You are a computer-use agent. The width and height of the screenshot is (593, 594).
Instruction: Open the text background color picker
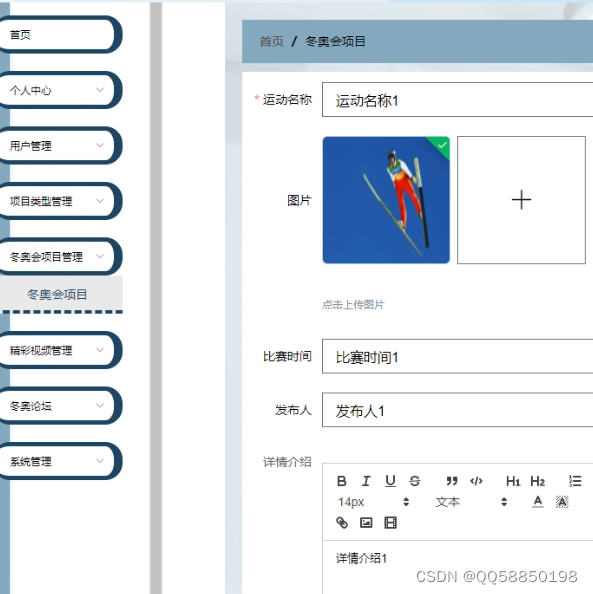click(x=562, y=502)
